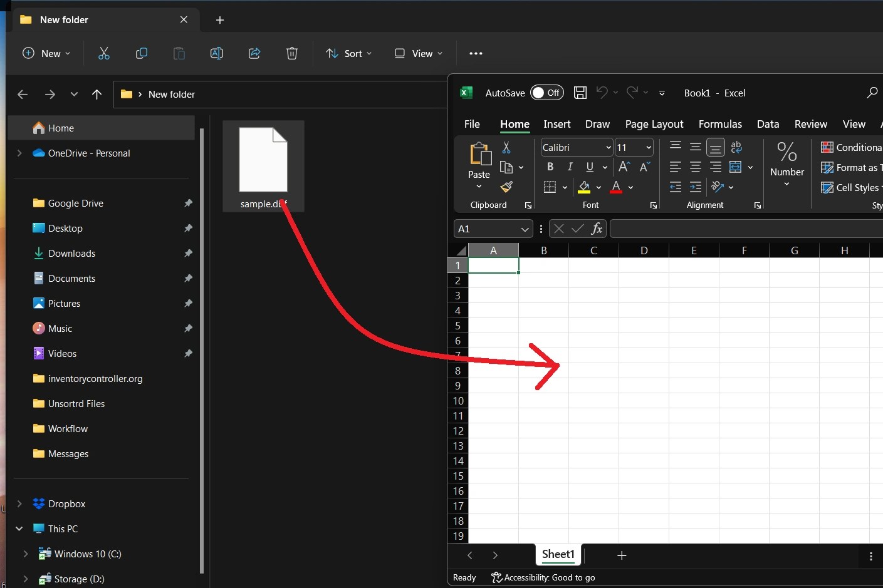Select the Format Painter tool
This screenshot has width=883, height=588.
pos(506,187)
